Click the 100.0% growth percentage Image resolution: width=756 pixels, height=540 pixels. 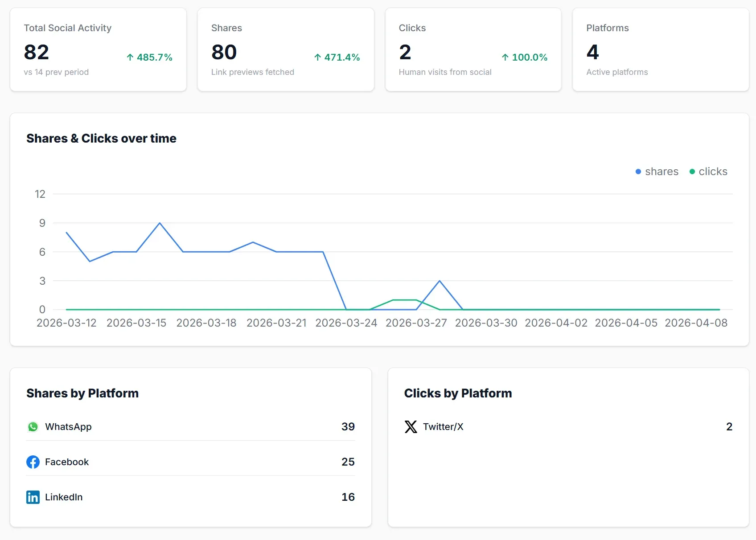coord(530,57)
